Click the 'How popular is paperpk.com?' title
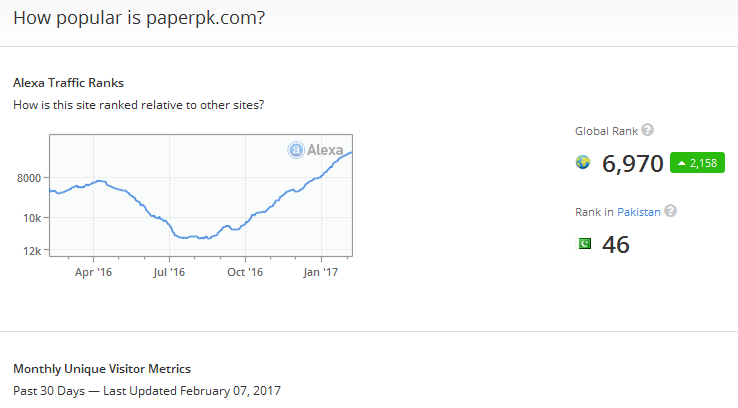The image size is (738, 408). 139,18
